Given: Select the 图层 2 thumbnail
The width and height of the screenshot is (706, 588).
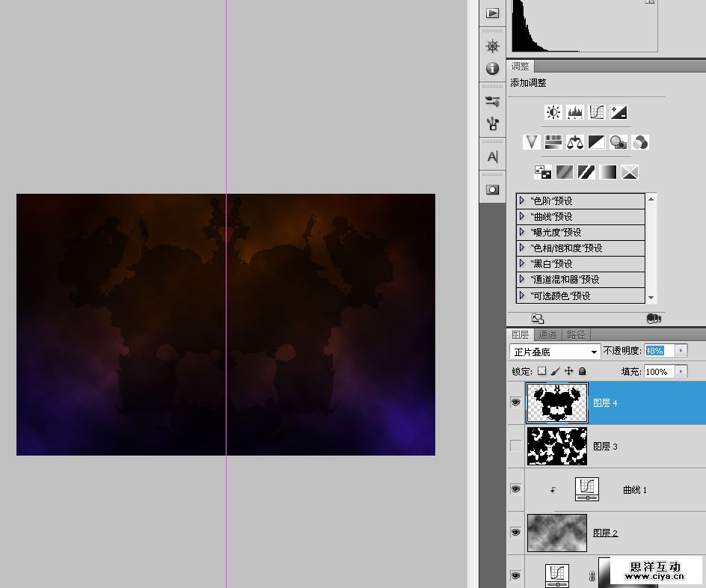Looking at the screenshot, I should pos(557,533).
